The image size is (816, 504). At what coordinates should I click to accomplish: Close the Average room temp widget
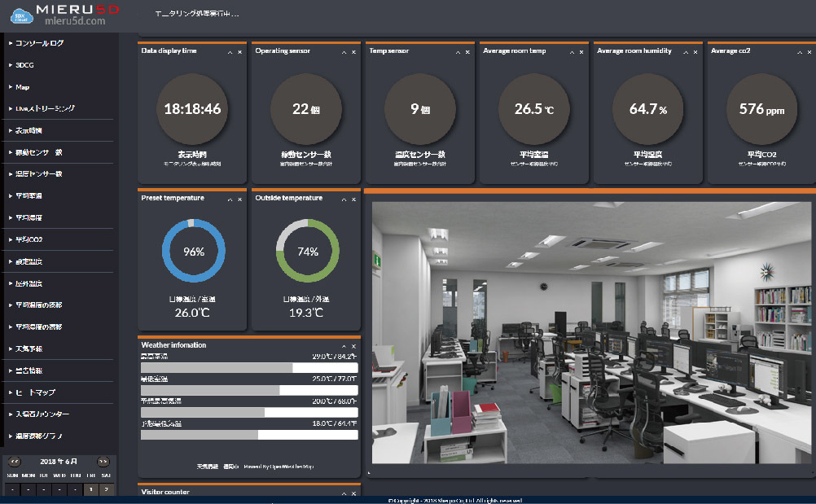[581, 51]
